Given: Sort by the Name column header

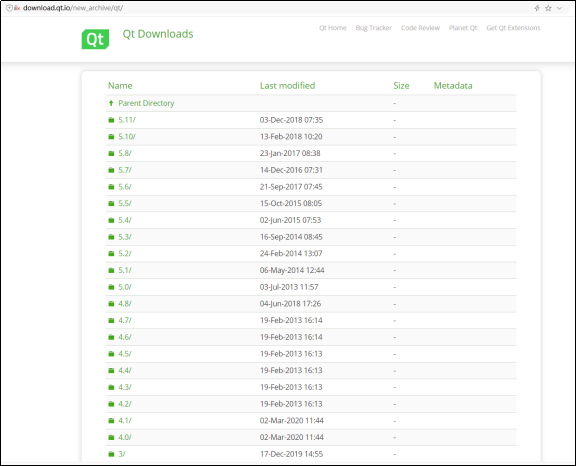Looking at the screenshot, I should [x=120, y=86].
